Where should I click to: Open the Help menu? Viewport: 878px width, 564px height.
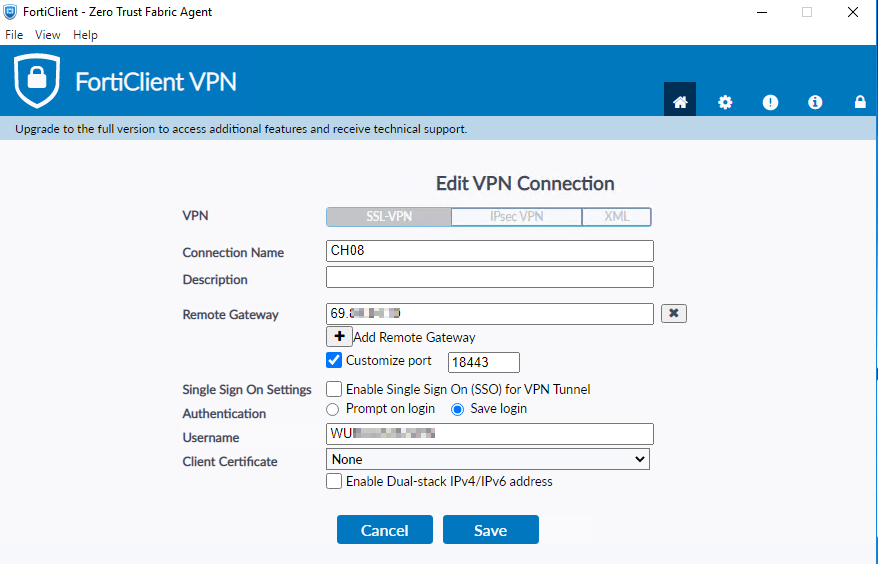point(86,34)
